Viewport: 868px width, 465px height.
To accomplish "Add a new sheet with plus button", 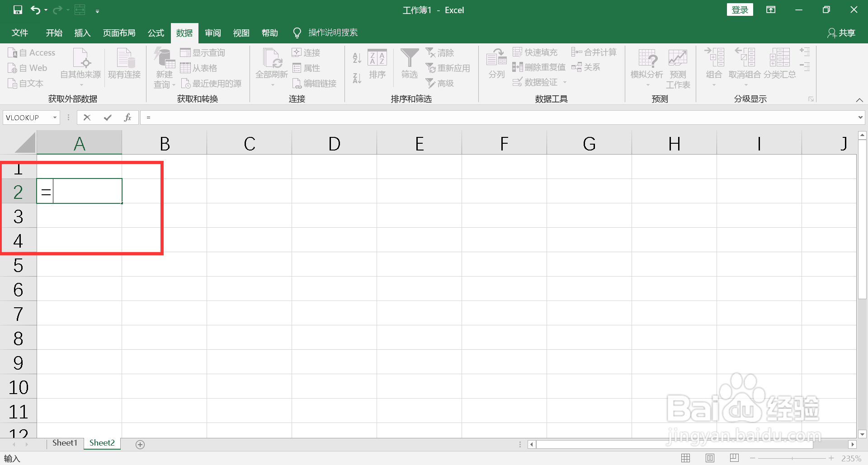I will (x=140, y=445).
